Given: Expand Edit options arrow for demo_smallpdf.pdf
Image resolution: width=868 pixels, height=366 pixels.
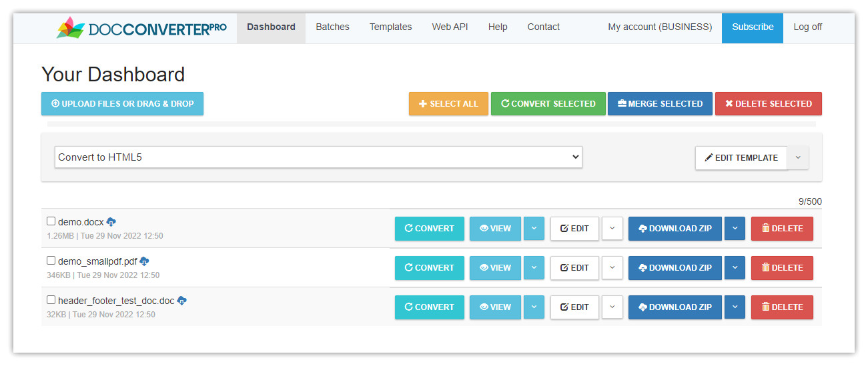Looking at the screenshot, I should [612, 268].
